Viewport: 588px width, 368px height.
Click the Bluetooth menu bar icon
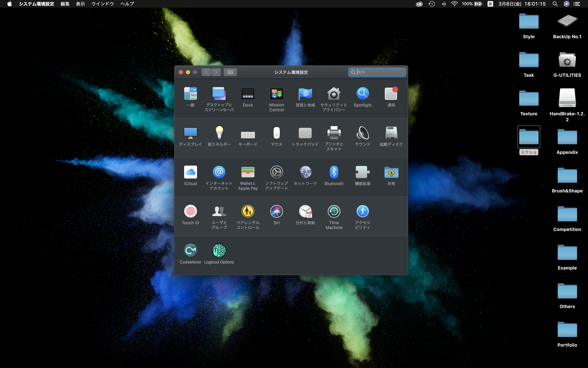click(444, 4)
